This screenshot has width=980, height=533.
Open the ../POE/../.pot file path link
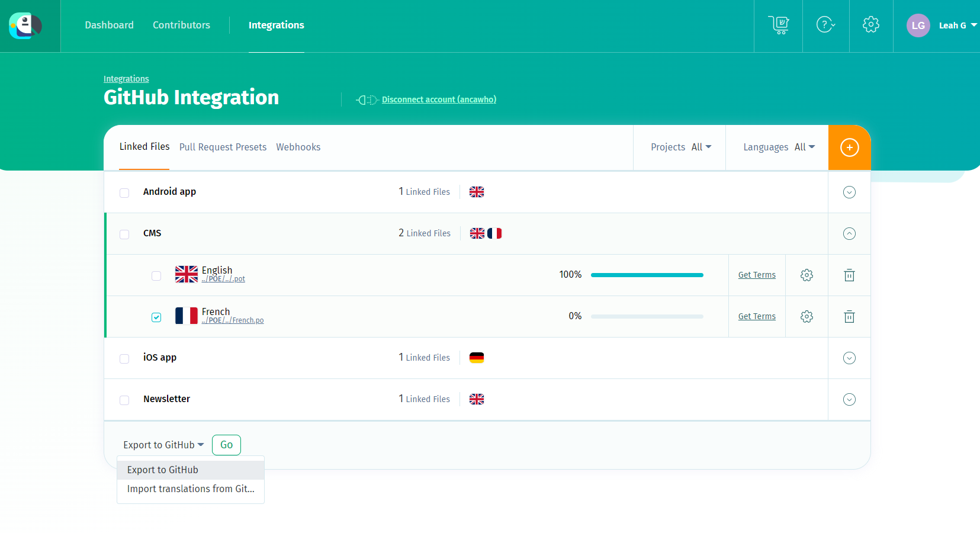pyautogui.click(x=223, y=279)
